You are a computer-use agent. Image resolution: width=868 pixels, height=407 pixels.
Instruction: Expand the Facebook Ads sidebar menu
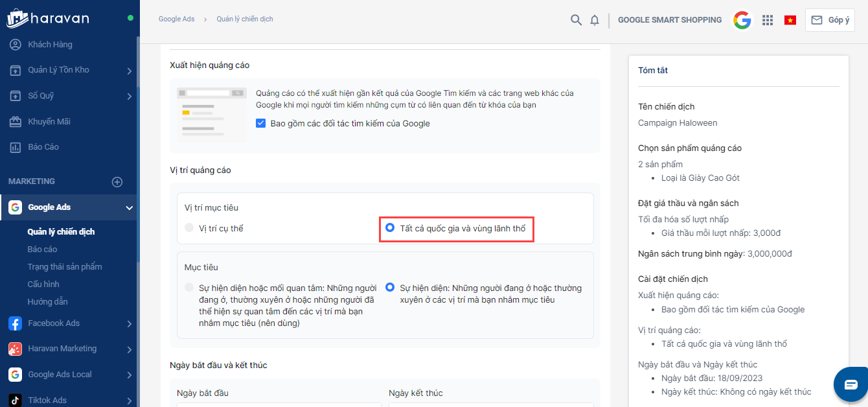(129, 323)
